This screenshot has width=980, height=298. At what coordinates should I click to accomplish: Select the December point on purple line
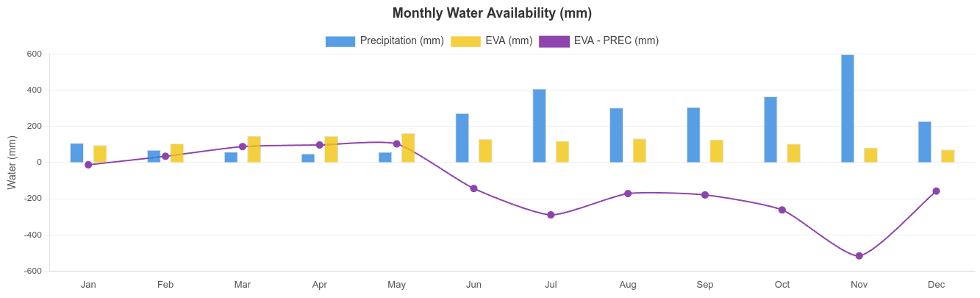coord(936,191)
